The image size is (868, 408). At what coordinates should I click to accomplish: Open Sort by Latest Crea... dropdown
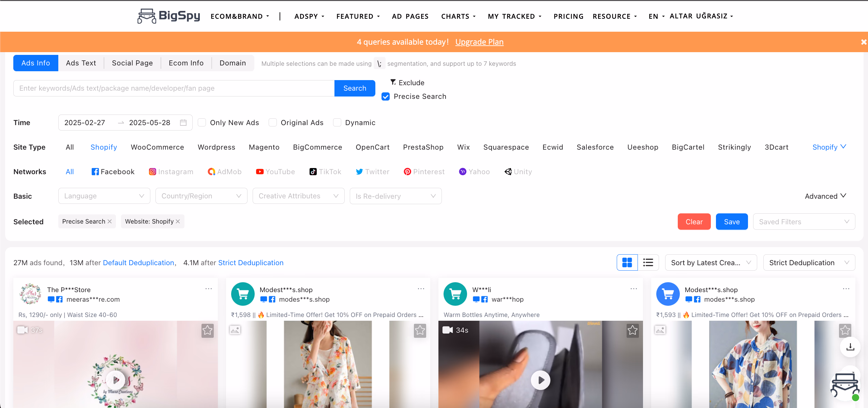coord(711,262)
